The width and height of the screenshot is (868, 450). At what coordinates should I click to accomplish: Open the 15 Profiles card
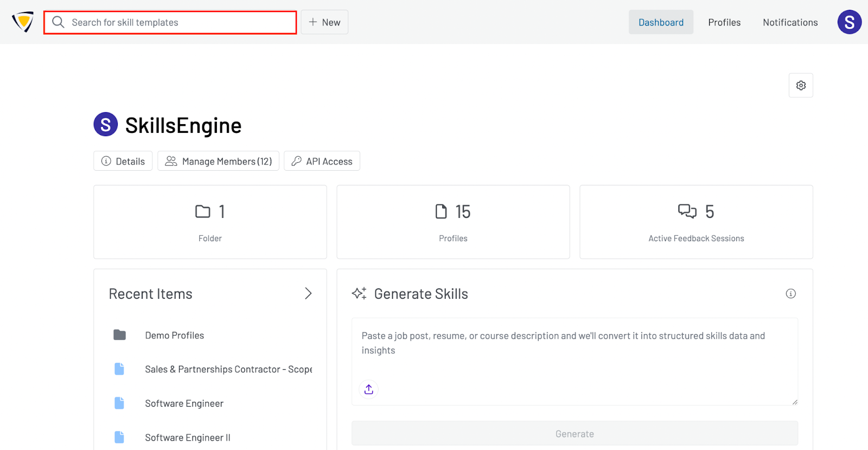453,222
